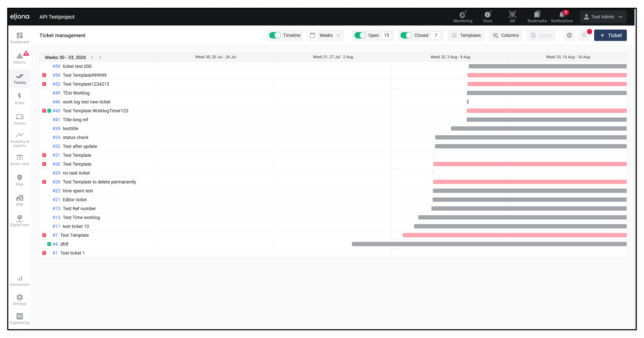Click the eliona logo

click(20, 17)
